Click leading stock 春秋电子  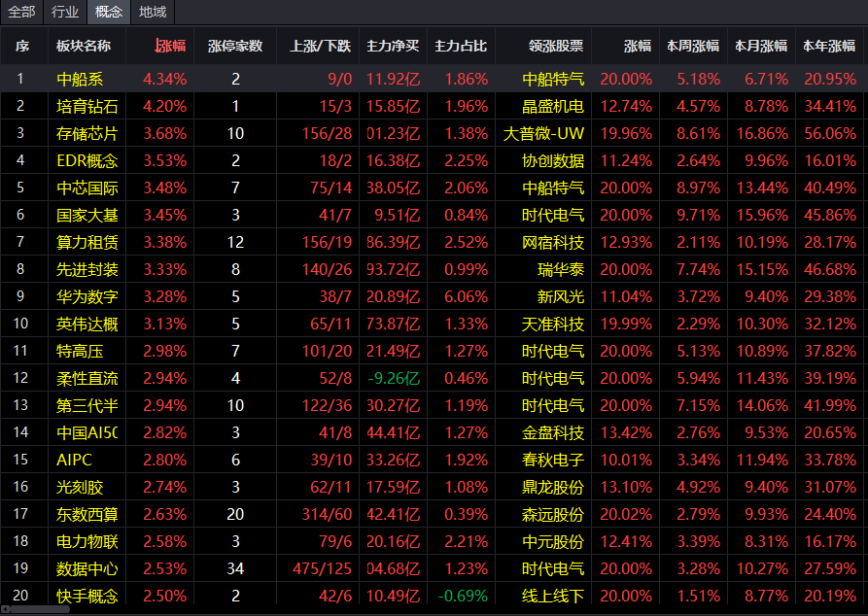(553, 460)
